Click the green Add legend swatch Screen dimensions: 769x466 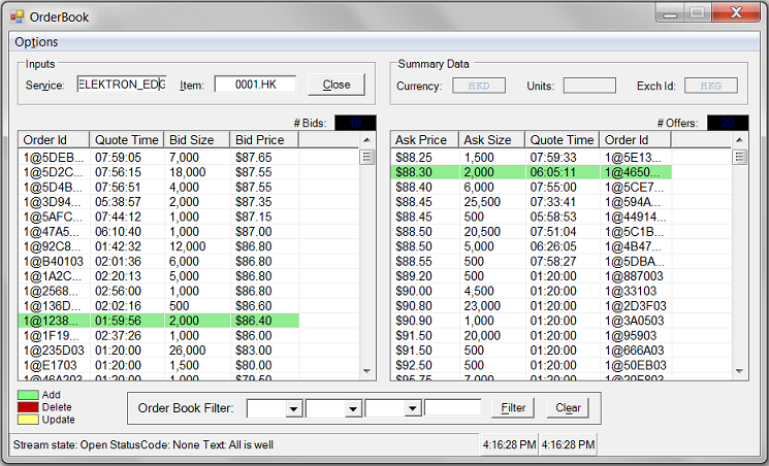tap(28, 395)
